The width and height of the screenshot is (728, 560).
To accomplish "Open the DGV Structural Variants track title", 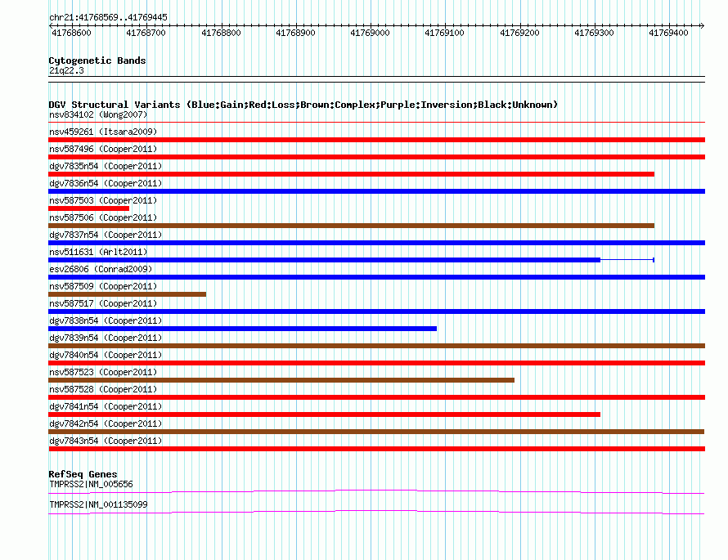I will tap(303, 105).
